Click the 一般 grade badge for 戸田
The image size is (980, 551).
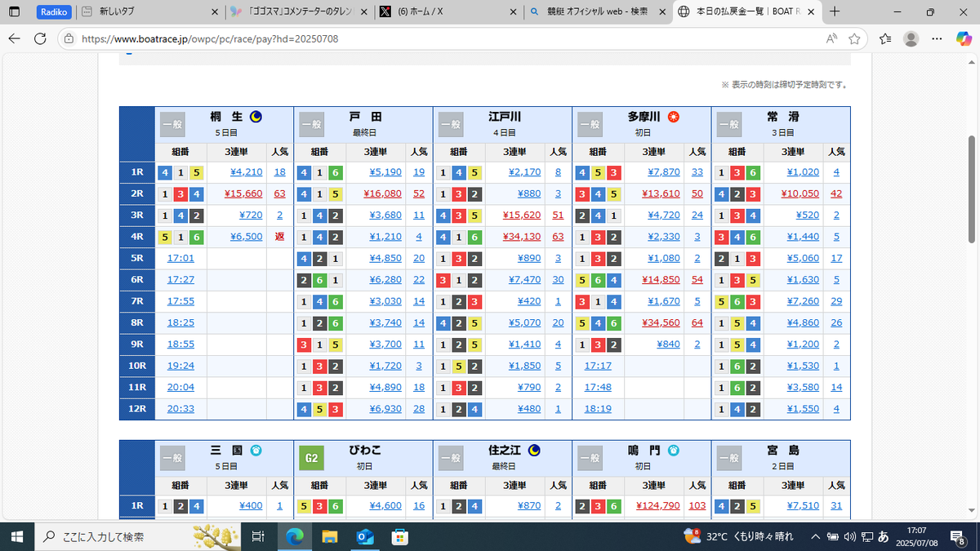(x=311, y=125)
